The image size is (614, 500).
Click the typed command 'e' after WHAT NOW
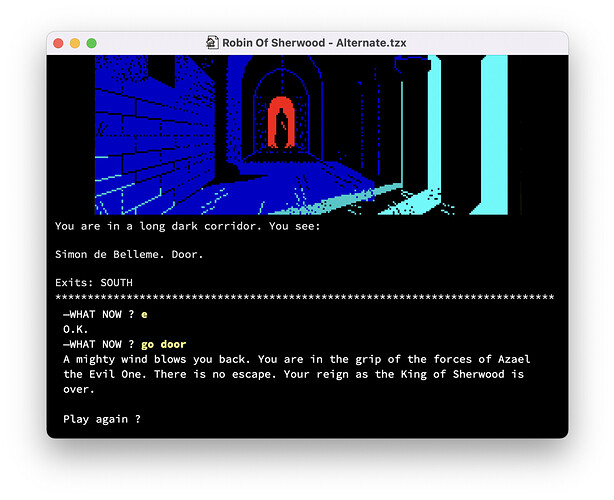coord(144,315)
